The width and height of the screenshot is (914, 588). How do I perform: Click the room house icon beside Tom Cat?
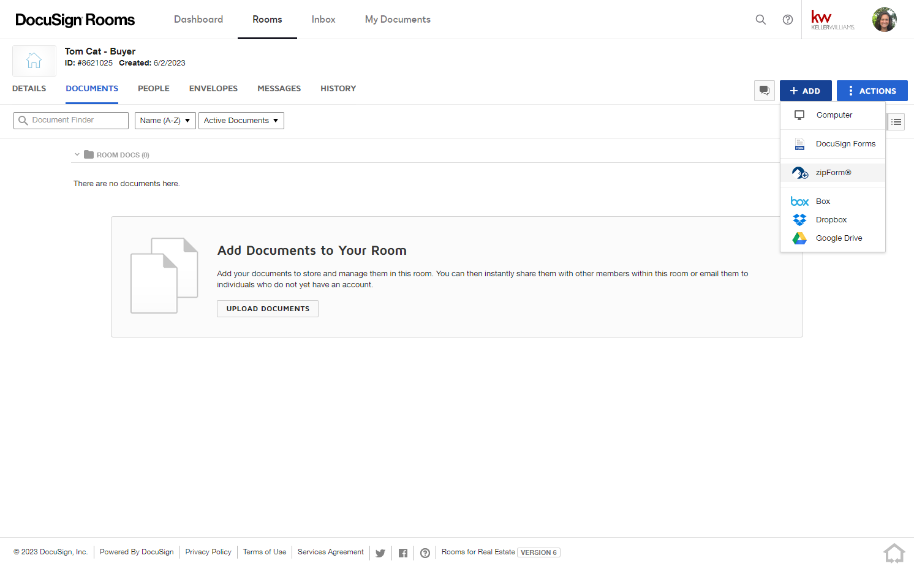pyautogui.click(x=34, y=61)
